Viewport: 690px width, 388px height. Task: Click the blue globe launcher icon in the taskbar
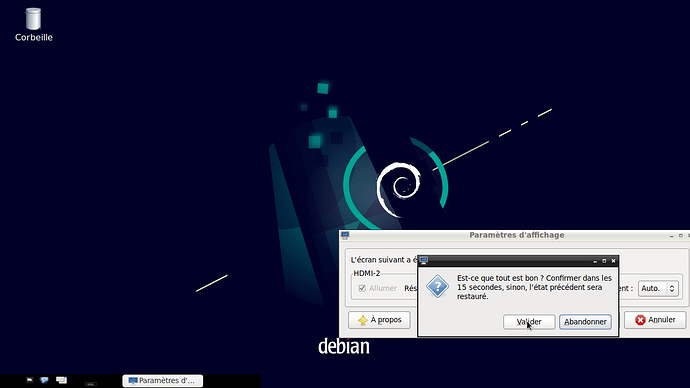[x=44, y=380]
